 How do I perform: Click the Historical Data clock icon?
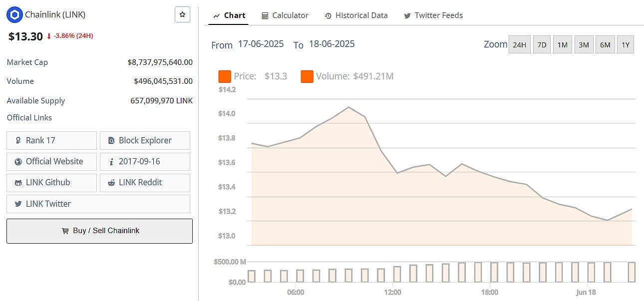click(x=328, y=16)
